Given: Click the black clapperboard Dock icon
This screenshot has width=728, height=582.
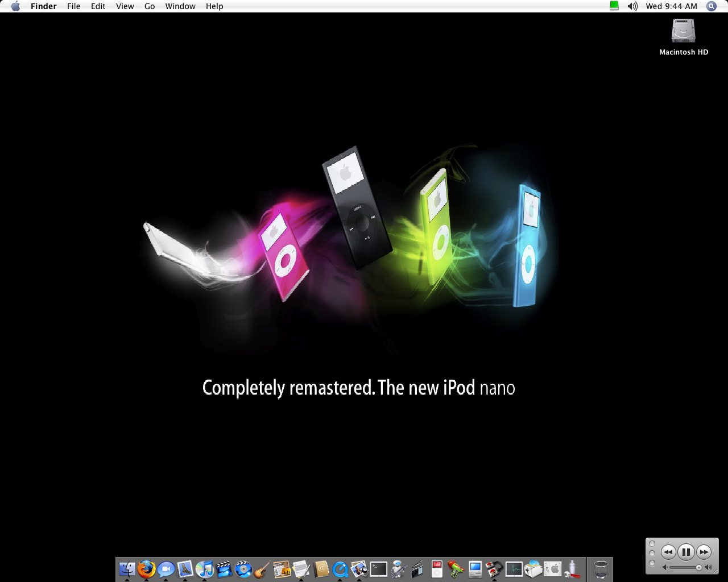Looking at the screenshot, I should [417, 568].
